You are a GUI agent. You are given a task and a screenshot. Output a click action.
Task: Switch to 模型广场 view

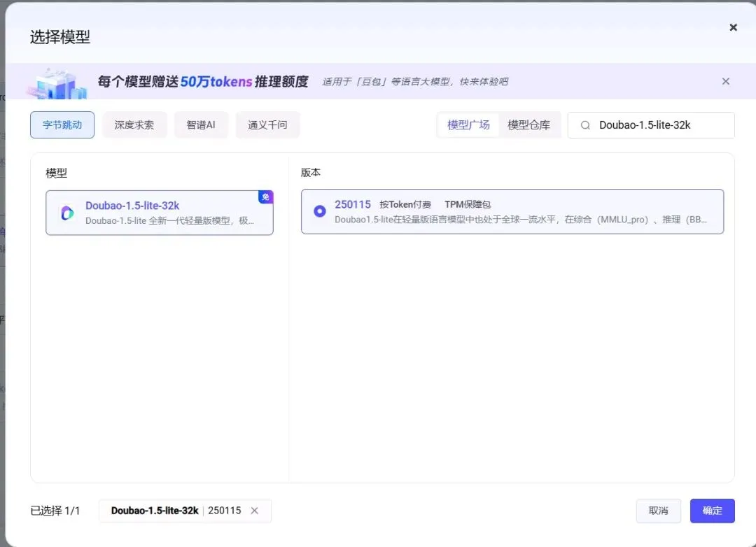click(468, 125)
